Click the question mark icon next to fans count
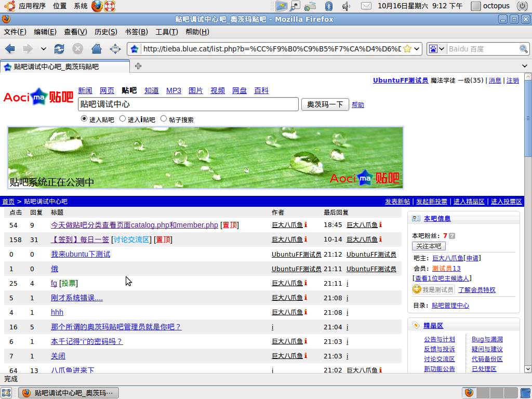This screenshot has height=399, width=532. pos(452,236)
